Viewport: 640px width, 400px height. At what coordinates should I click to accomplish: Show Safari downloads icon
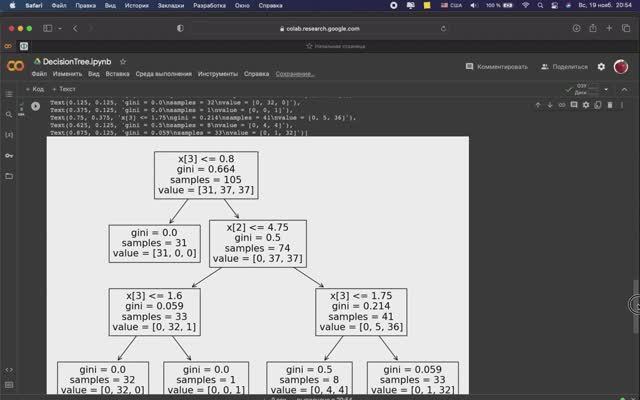[576, 28]
